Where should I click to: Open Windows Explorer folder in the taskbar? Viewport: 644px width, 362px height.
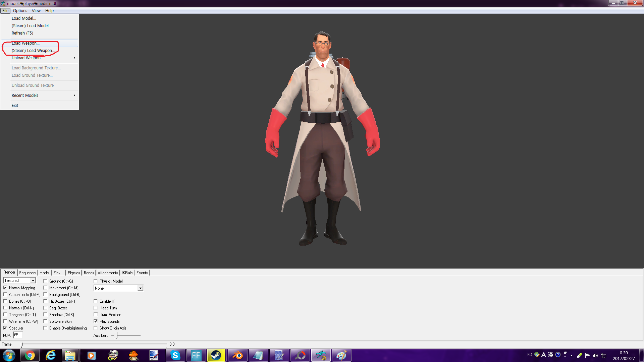pyautogui.click(x=70, y=355)
